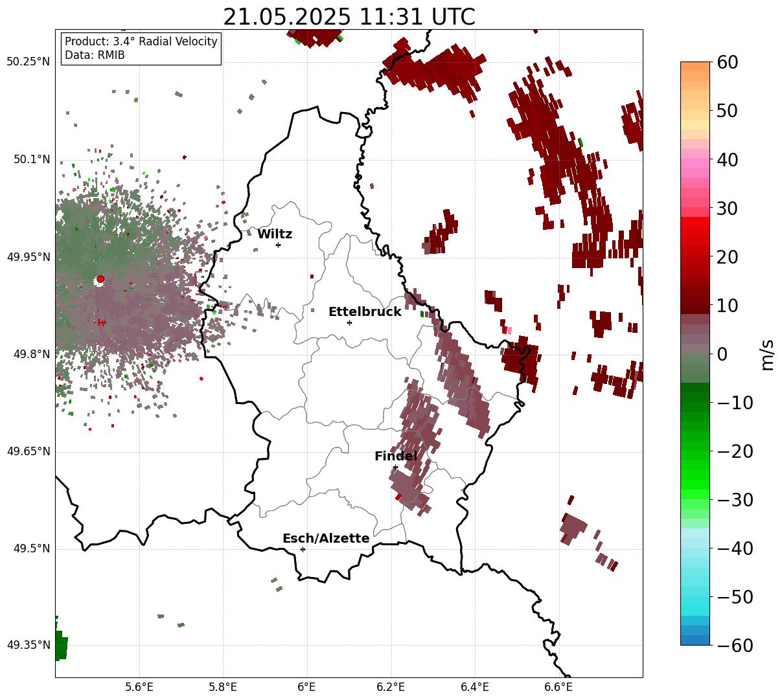Click the dark green echo patch near 49.35°N

[61, 646]
